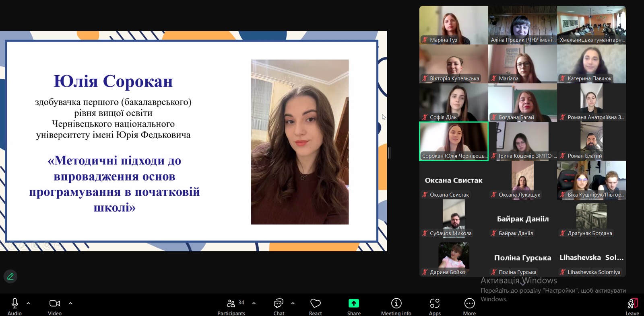Screen dimensions: 644x316
Task: Click muted mic icon of Mariana
Action: [493, 78]
